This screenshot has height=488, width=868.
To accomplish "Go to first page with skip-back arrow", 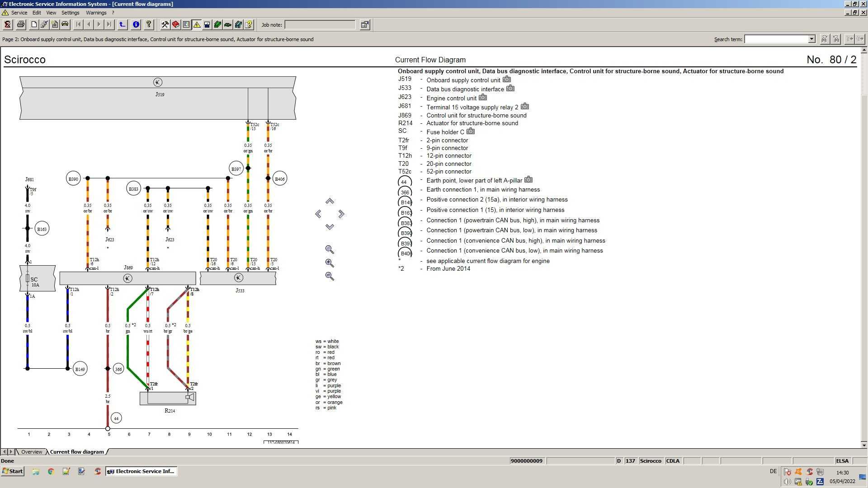I will (x=78, y=24).
